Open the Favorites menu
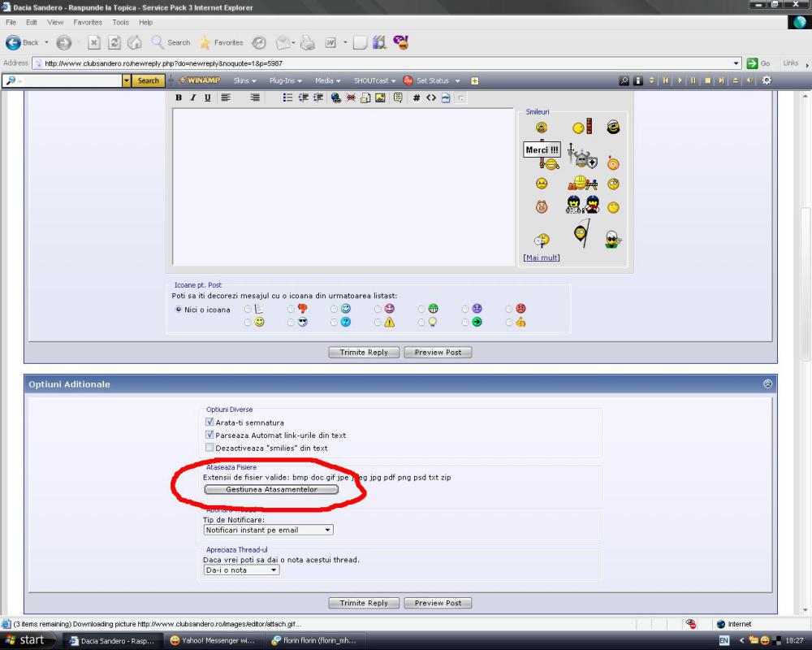812x650 pixels. (x=88, y=22)
